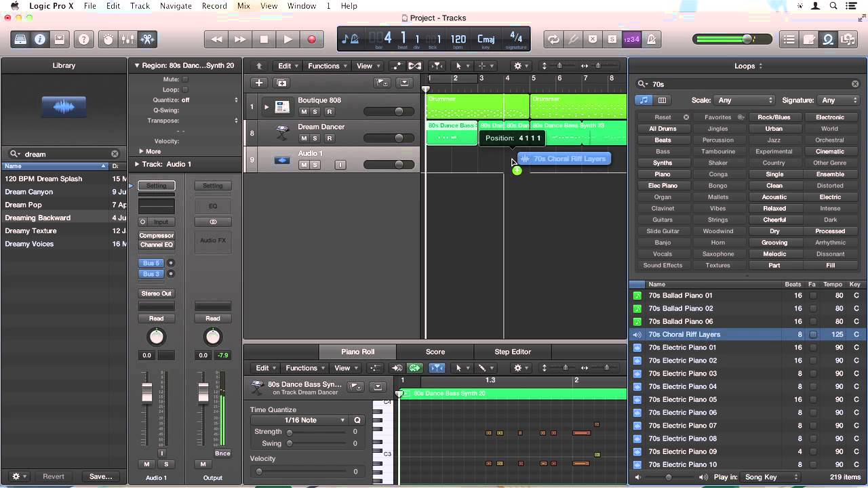The height and width of the screenshot is (488, 868).
Task: Toggle input monitoring on Audio 1 track
Action: pos(340,165)
